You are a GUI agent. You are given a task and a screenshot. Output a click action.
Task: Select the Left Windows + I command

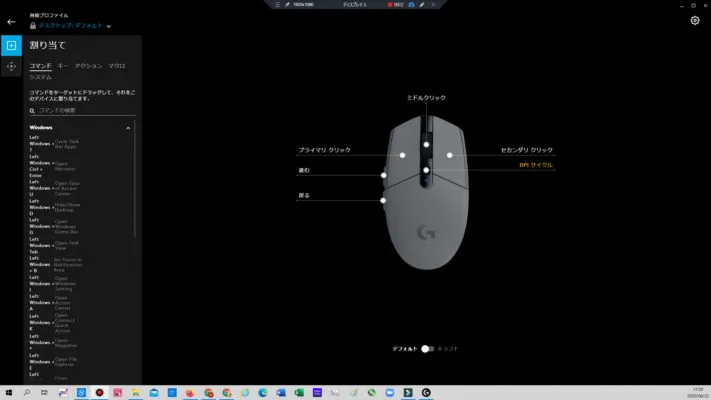coord(53,283)
